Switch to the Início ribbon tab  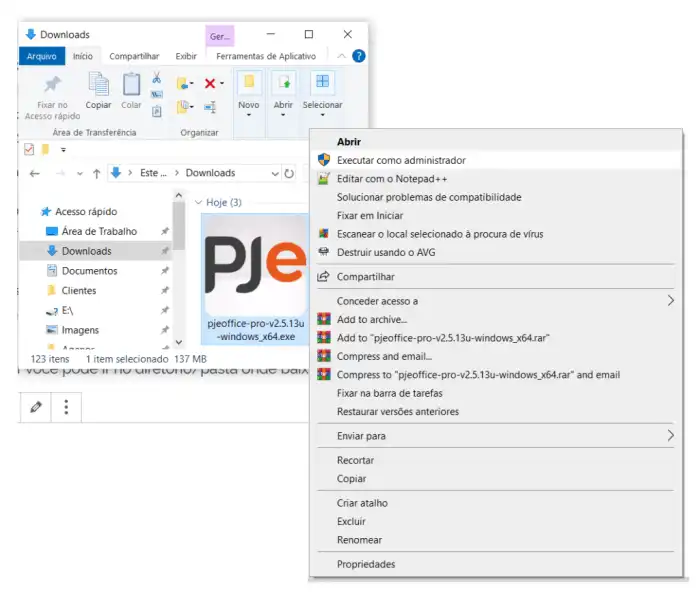[x=83, y=56]
